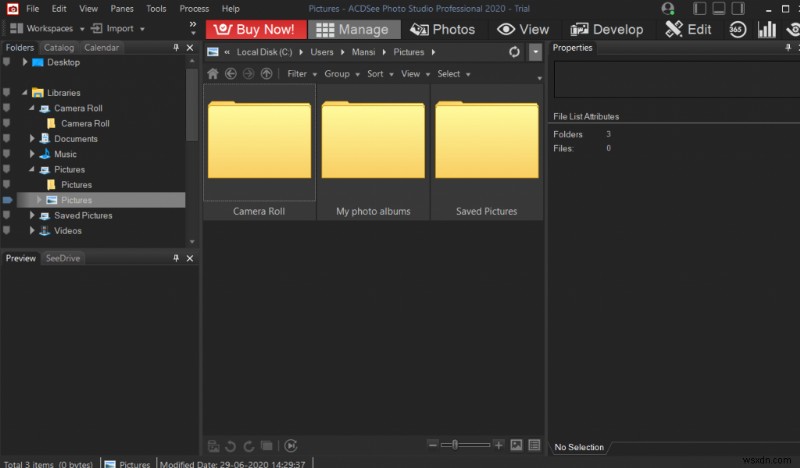Open the Process menu
Screen dimensions: 800x468
194,9
